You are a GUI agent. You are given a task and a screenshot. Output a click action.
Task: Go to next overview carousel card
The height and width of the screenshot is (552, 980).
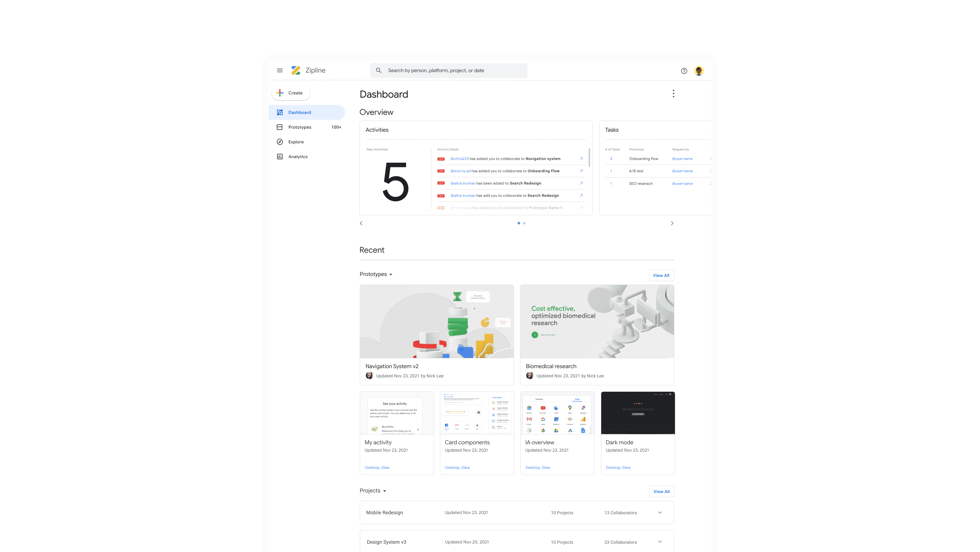click(x=672, y=223)
